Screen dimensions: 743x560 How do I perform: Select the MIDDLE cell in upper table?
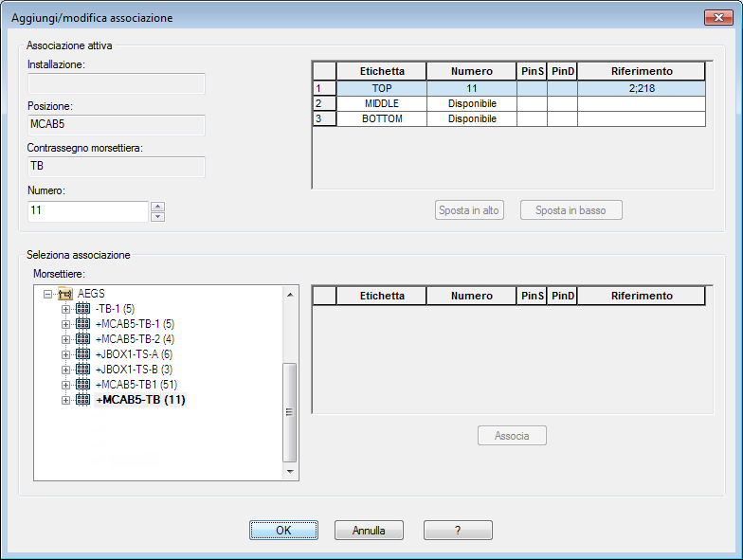pyautogui.click(x=382, y=104)
